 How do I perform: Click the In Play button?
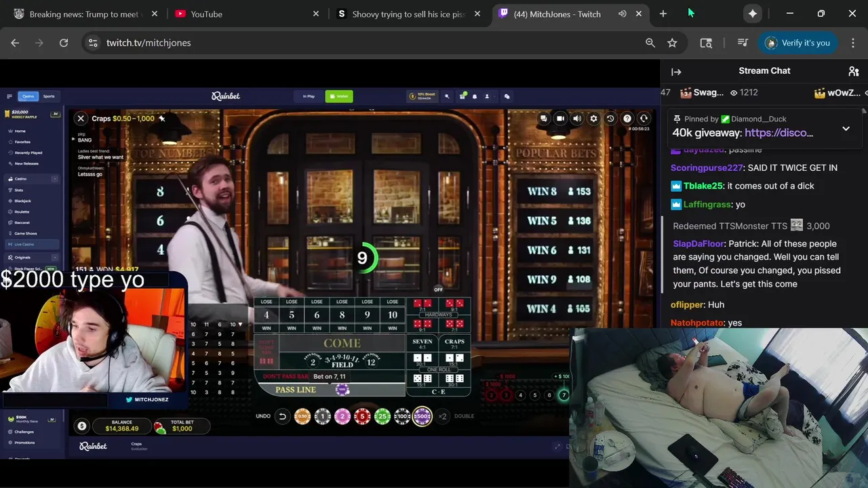309,96
